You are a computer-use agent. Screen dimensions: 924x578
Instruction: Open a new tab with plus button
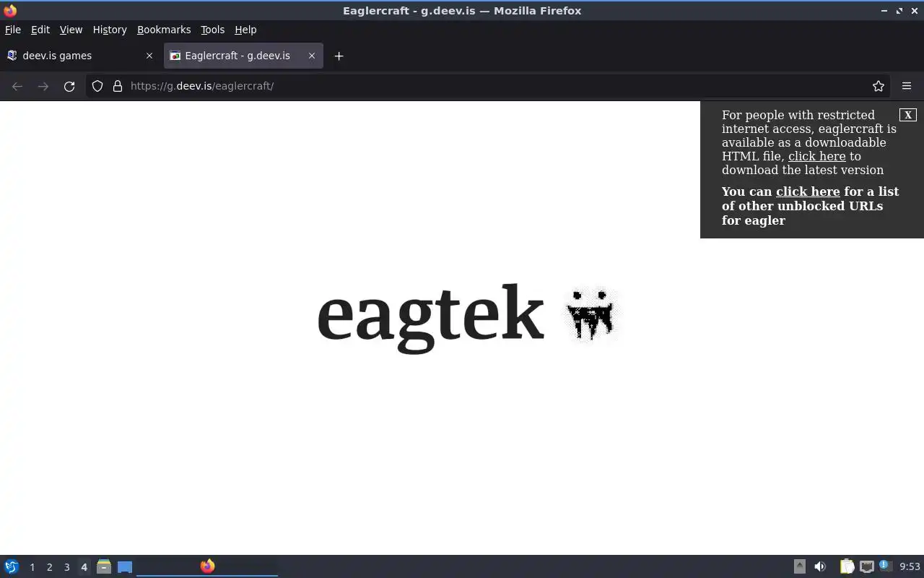tap(339, 56)
